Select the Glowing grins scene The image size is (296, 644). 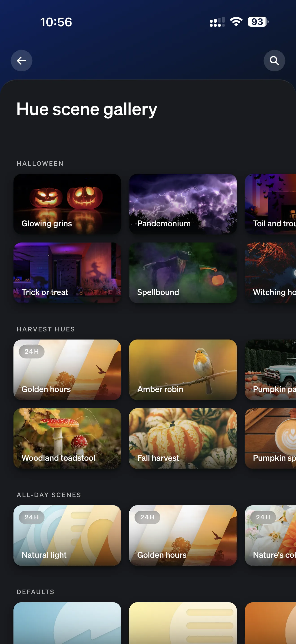[x=67, y=204]
